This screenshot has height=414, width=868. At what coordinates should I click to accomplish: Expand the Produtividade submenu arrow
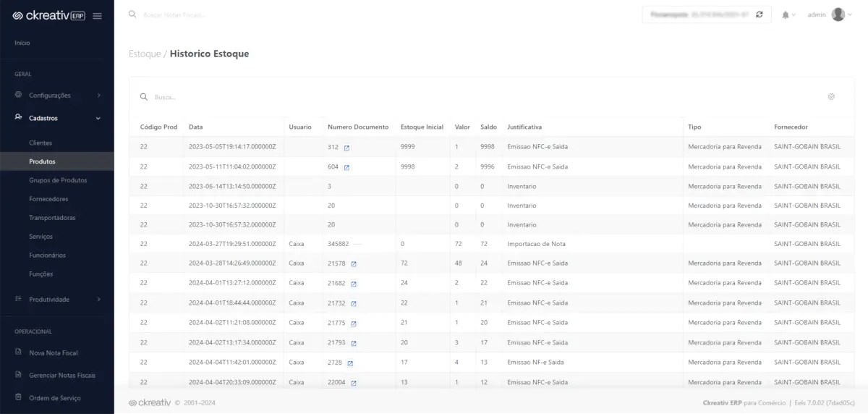tap(98, 299)
